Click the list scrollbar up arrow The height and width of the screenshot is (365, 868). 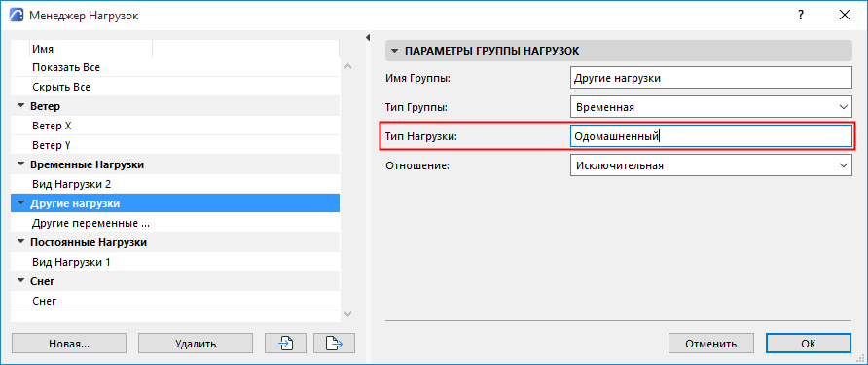point(347,66)
